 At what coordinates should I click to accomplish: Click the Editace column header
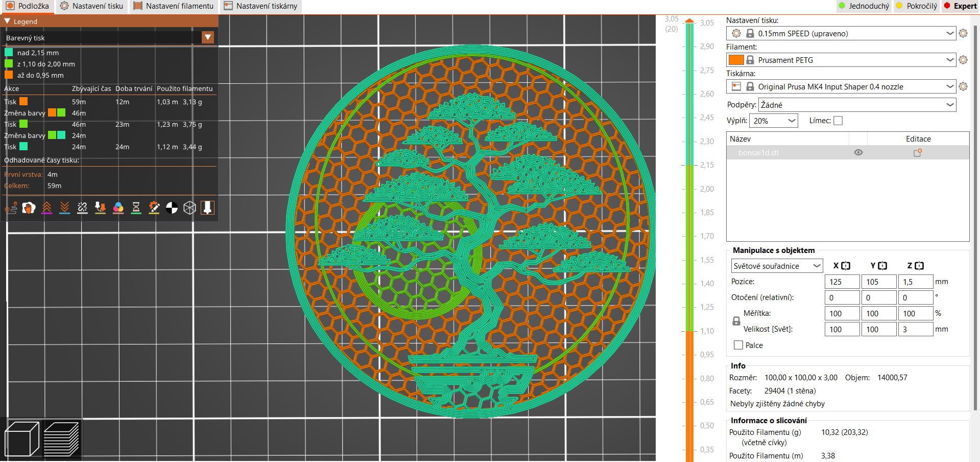coord(918,138)
